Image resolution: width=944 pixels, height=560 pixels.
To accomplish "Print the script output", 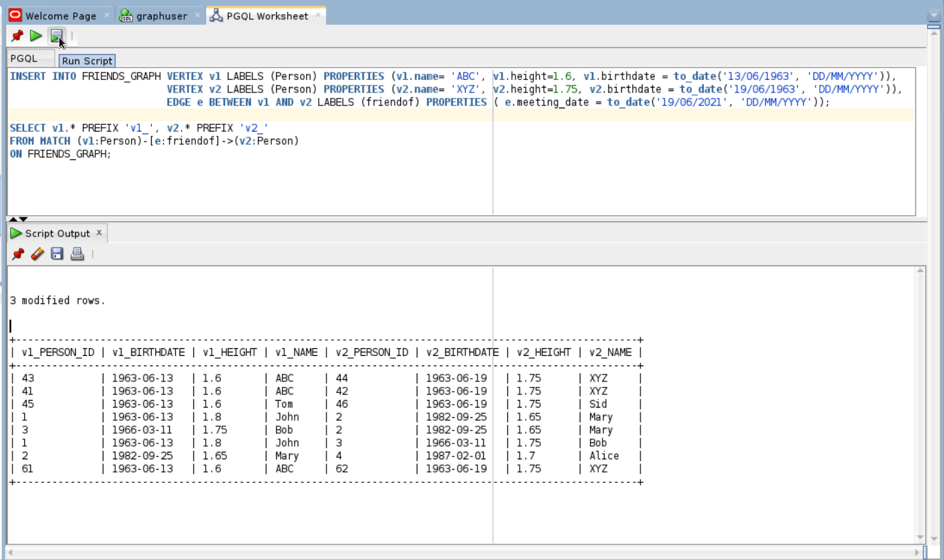I will [77, 254].
